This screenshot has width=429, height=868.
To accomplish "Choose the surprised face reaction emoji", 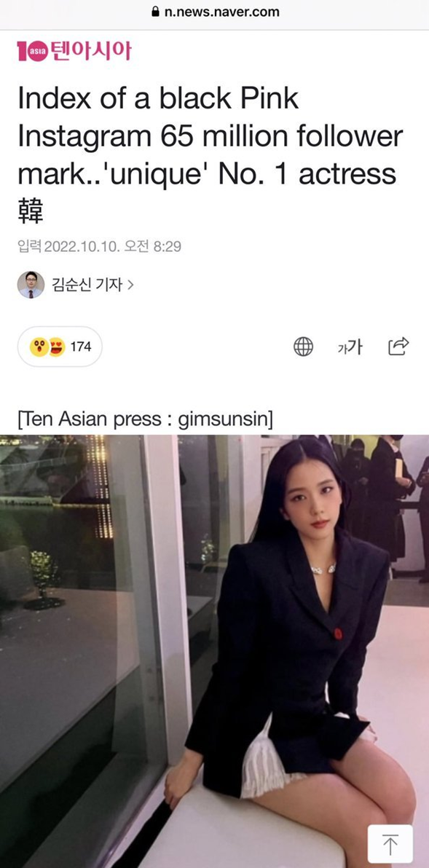I will [x=39, y=347].
